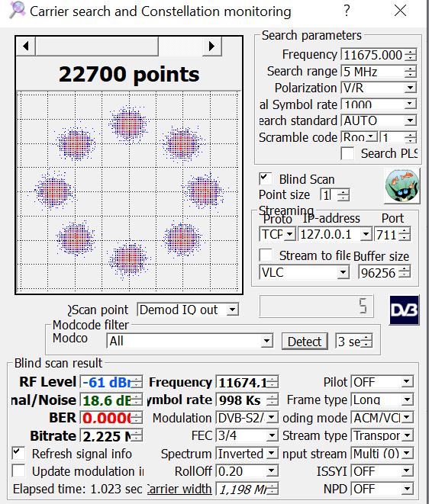Open Stream type Transport dropdown
This screenshot has height=504, width=429.
tap(407, 435)
